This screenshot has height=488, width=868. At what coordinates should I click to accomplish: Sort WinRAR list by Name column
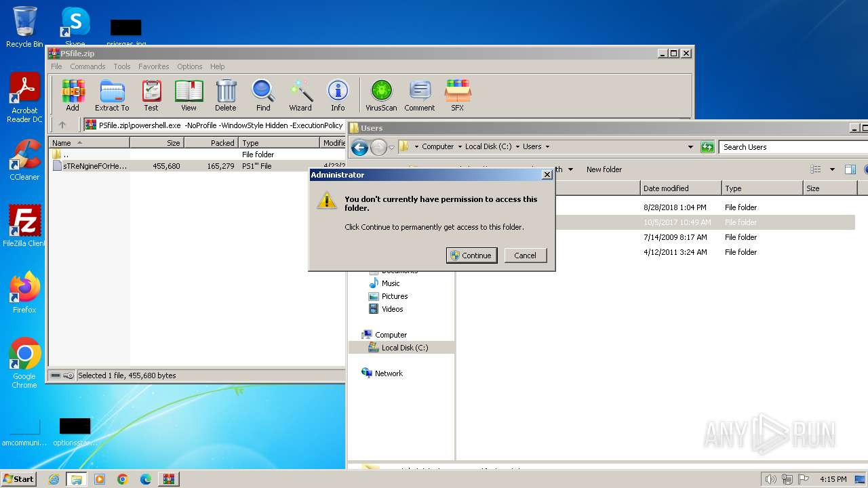pos(89,142)
